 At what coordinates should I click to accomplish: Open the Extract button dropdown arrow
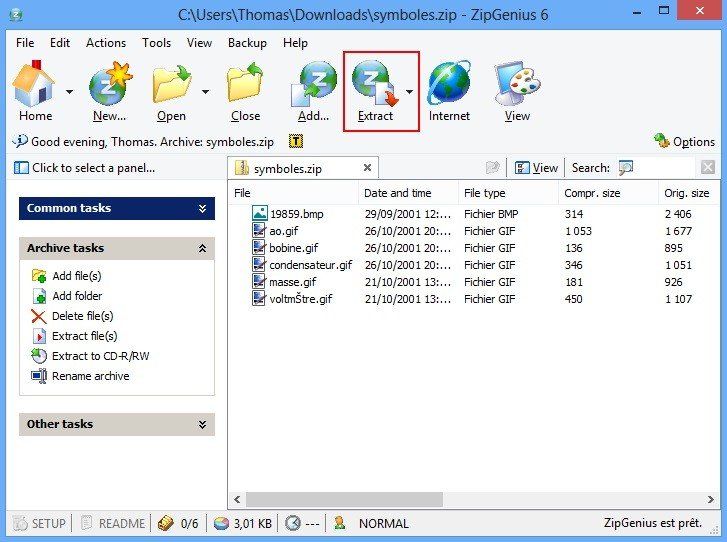(409, 92)
